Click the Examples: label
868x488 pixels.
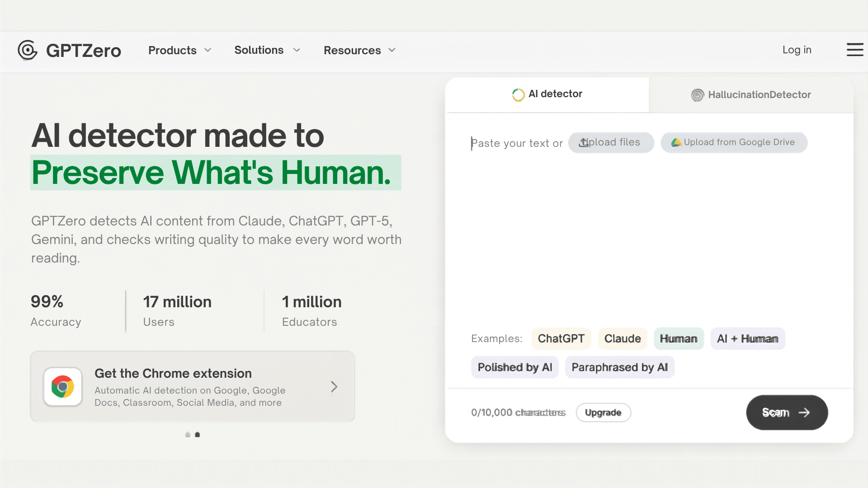[x=496, y=338]
